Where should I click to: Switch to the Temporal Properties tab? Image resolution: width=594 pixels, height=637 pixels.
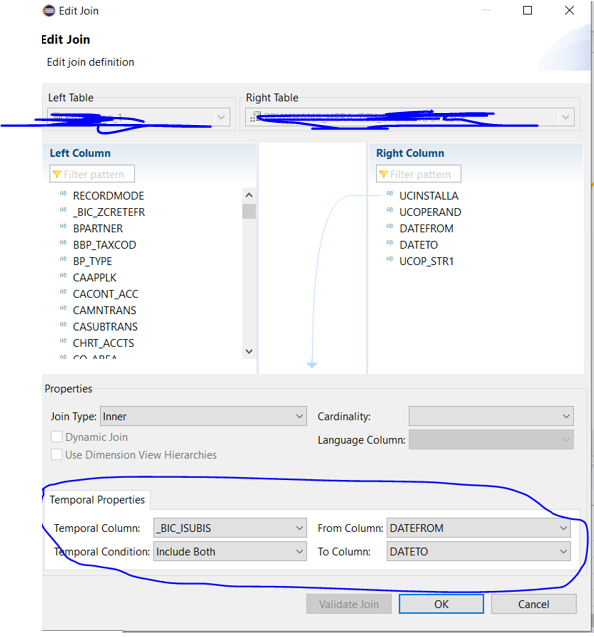click(97, 500)
